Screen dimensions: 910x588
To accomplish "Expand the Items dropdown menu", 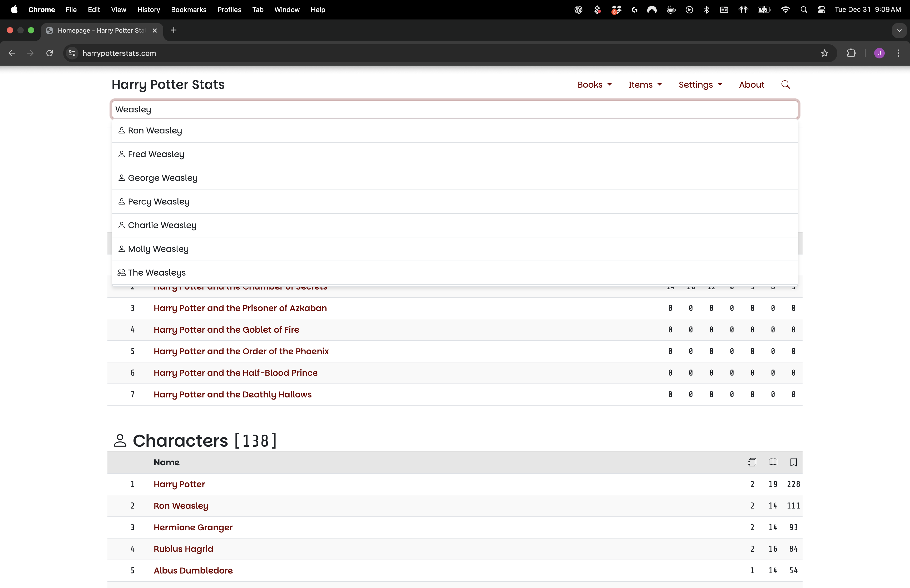I will [645, 84].
